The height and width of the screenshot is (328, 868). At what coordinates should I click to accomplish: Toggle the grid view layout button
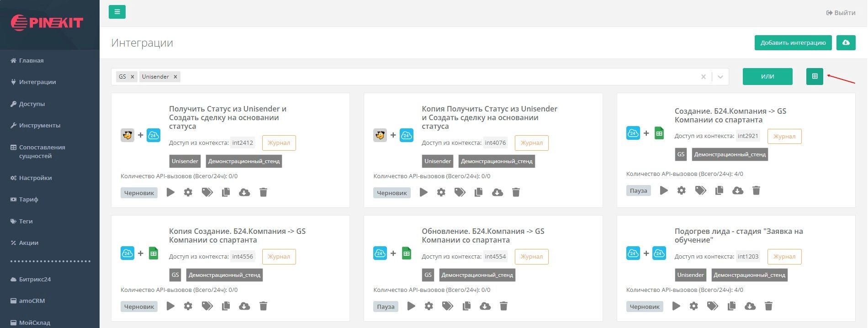[814, 76]
